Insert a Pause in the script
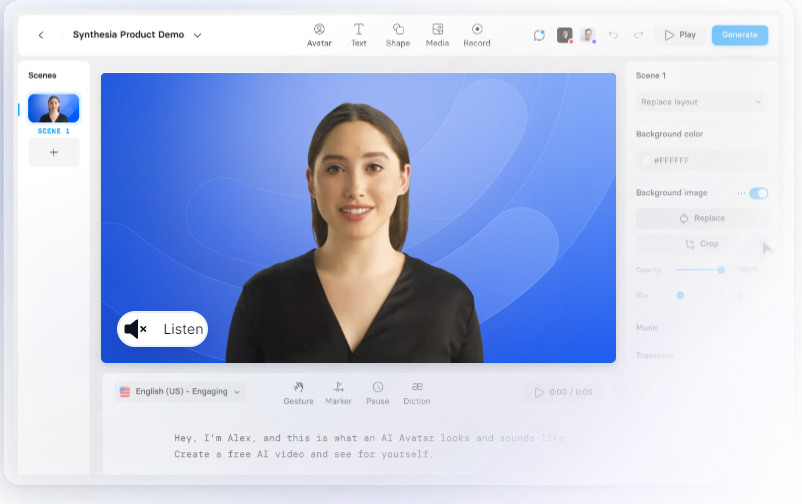 pos(378,393)
